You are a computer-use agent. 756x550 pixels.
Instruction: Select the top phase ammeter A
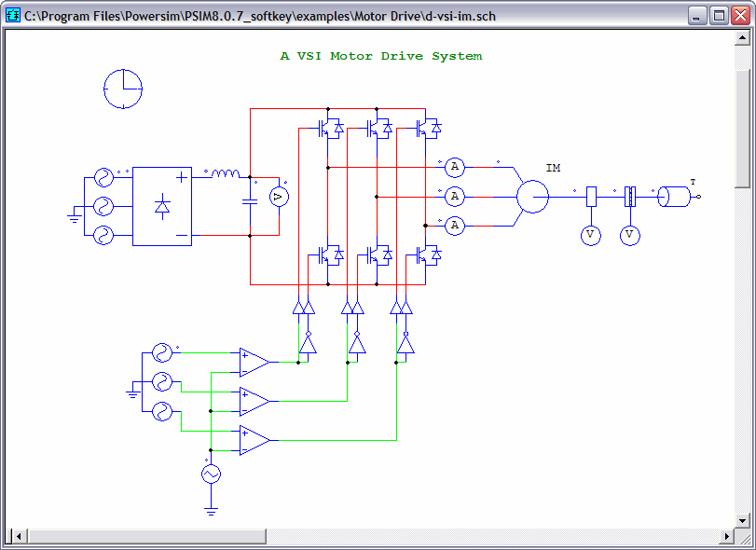tap(454, 167)
